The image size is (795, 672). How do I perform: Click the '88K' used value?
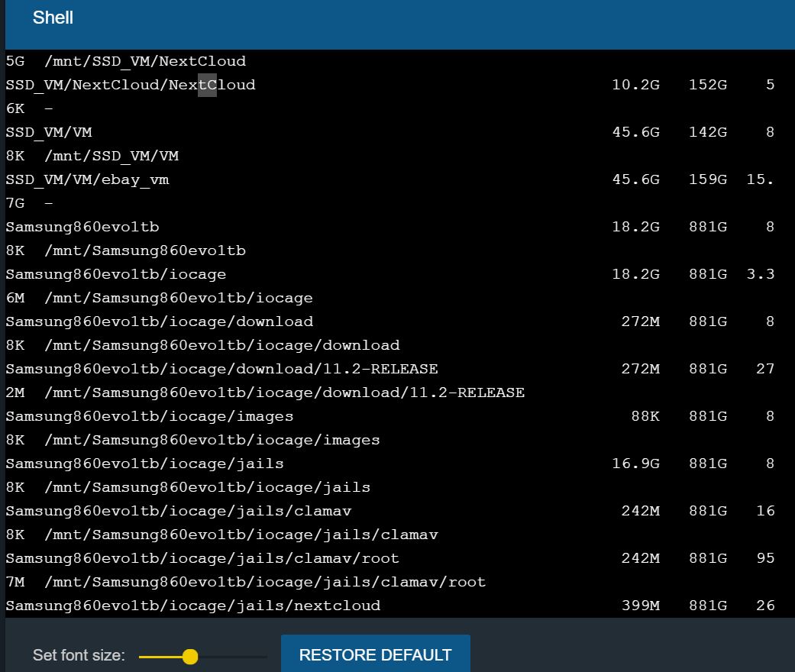[x=645, y=416]
